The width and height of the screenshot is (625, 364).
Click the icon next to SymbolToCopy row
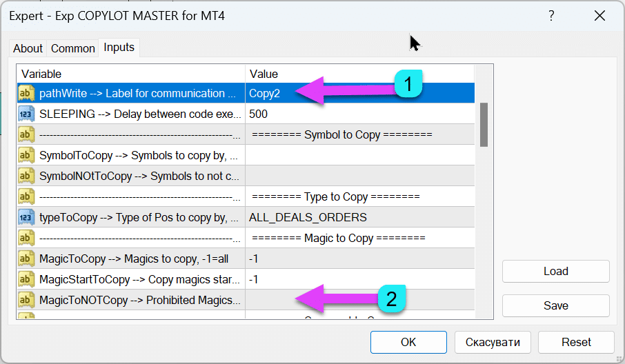click(x=26, y=155)
